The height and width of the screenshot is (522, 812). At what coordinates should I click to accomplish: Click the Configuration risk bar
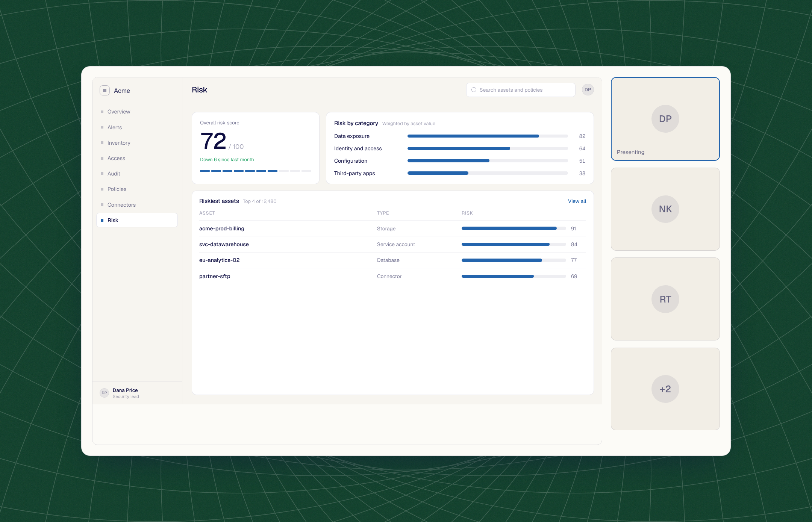[x=488, y=161]
